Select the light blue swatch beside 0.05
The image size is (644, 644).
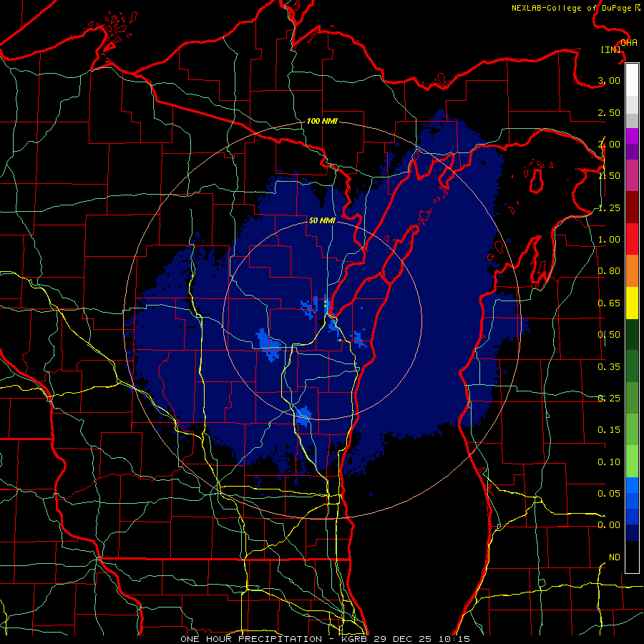(x=632, y=485)
